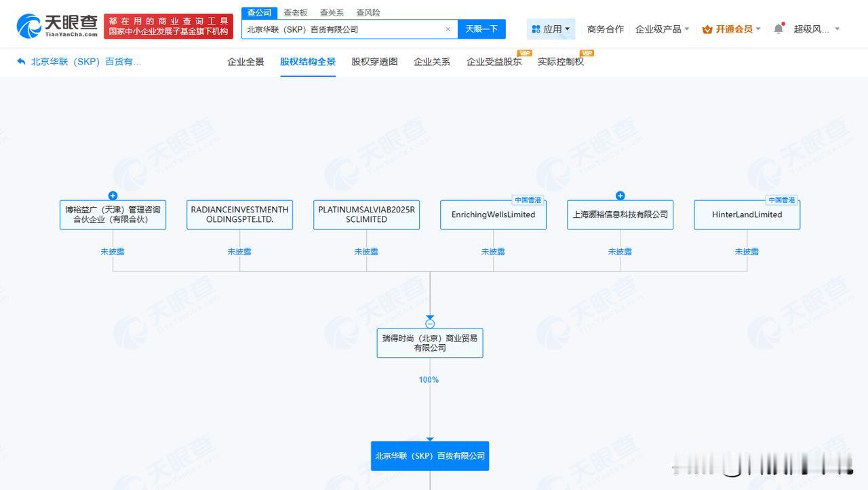Click the 天眼一下 search button
Image resolution: width=868 pixels, height=490 pixels.
click(481, 29)
